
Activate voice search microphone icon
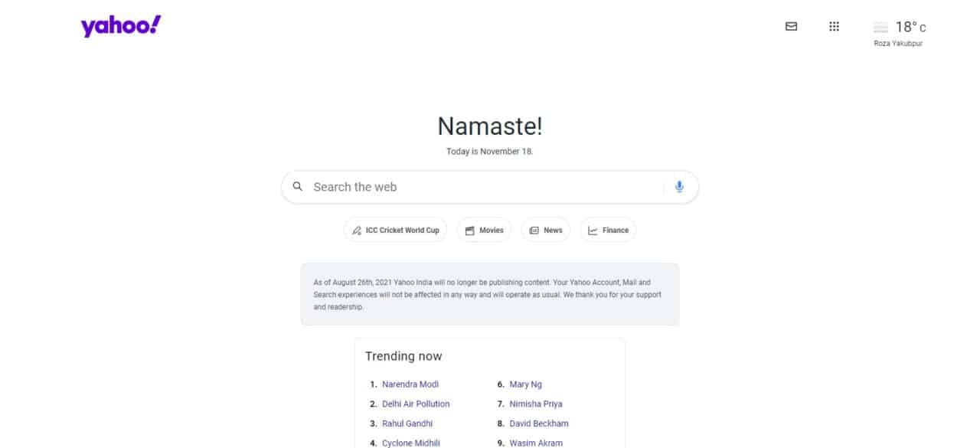click(x=679, y=187)
